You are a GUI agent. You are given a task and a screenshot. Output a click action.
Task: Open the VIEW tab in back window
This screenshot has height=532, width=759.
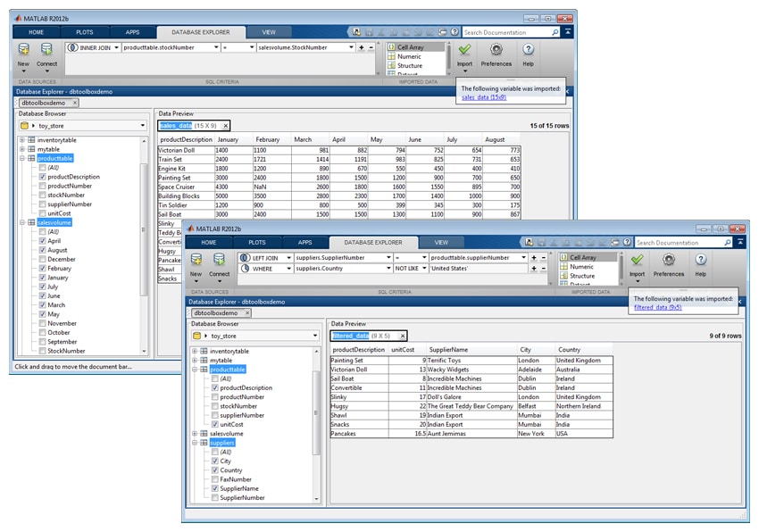(269, 32)
